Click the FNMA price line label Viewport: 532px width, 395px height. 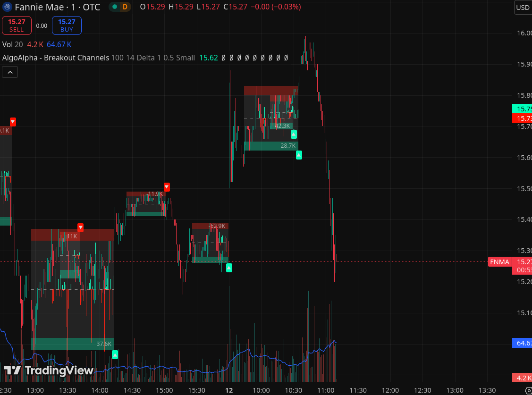(x=500, y=262)
